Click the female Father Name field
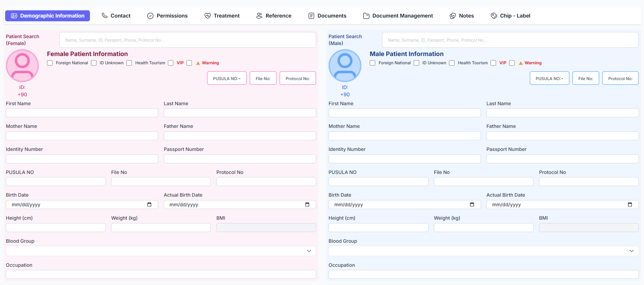This screenshot has width=644, height=285. 240,136
